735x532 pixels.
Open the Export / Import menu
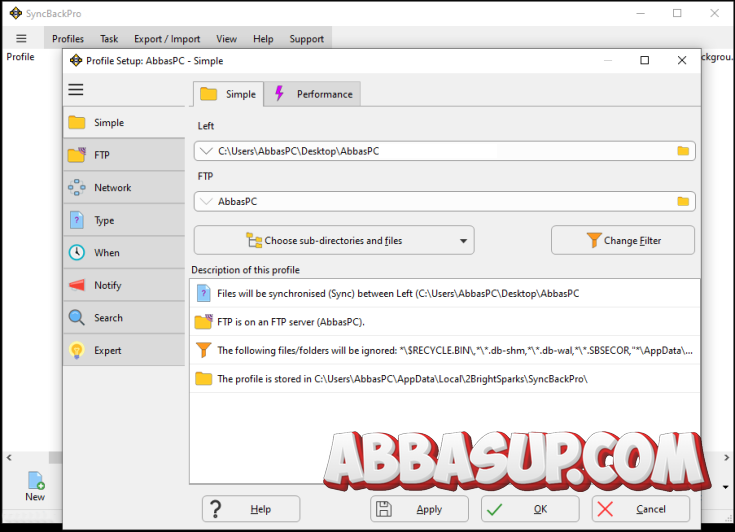point(167,39)
